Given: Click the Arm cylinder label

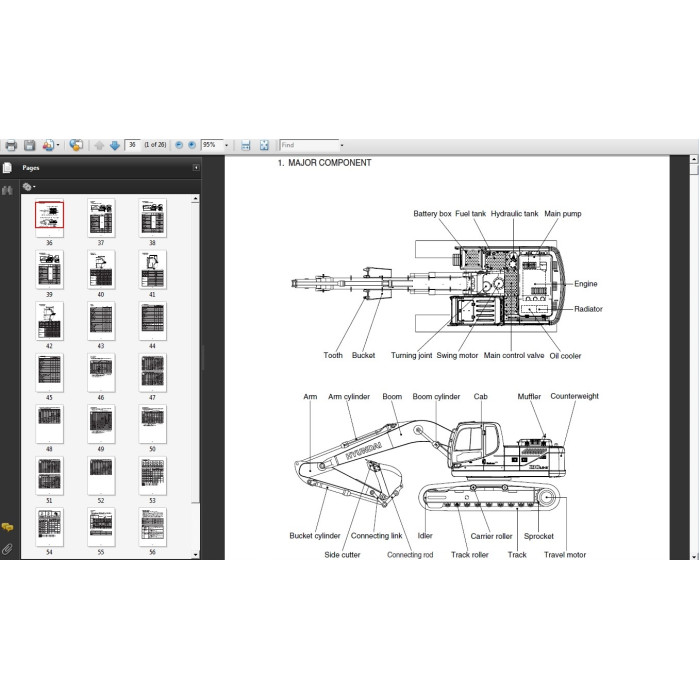Looking at the screenshot, I should tap(349, 397).
